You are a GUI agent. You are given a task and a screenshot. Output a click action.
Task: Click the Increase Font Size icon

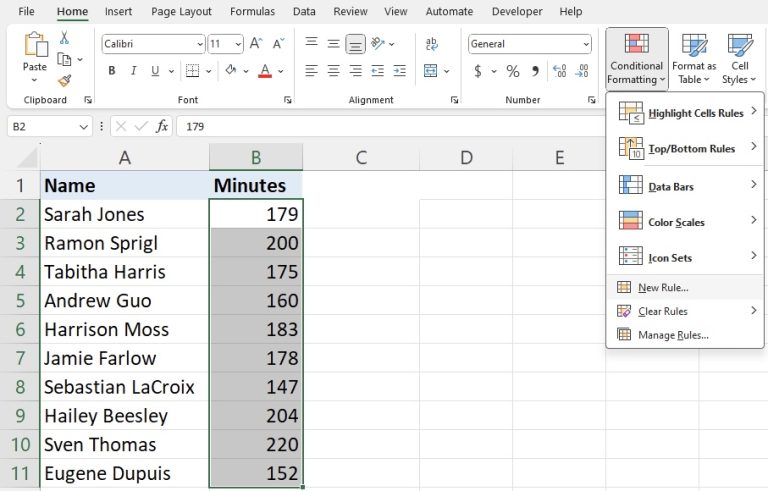point(256,44)
